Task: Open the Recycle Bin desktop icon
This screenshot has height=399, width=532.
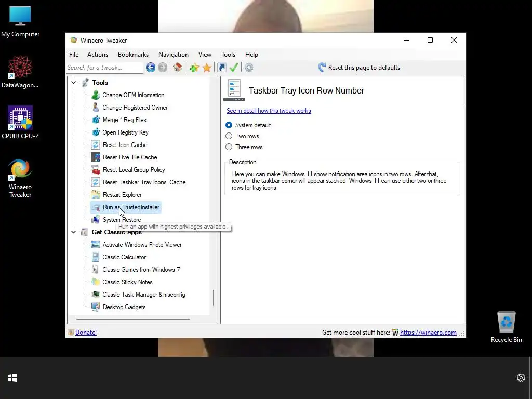Action: [506, 327]
